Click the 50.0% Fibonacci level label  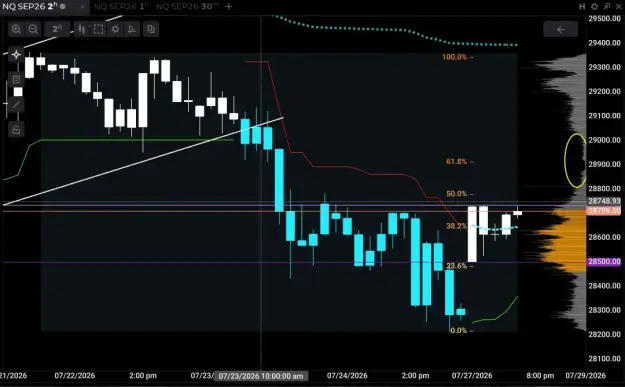point(456,194)
